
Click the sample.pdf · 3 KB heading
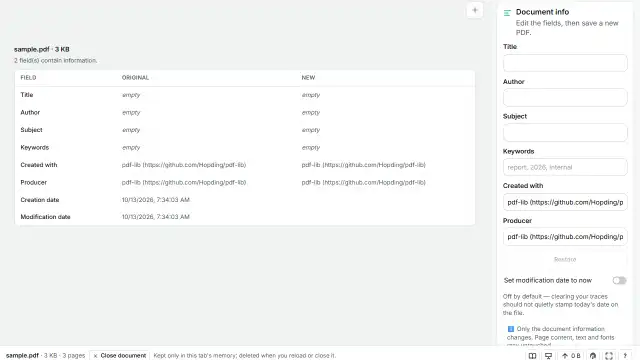click(x=42, y=49)
